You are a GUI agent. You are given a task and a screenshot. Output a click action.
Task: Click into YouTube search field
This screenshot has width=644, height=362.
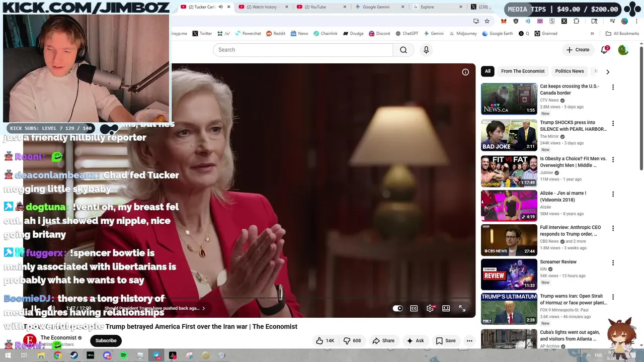pyautogui.click(x=303, y=50)
